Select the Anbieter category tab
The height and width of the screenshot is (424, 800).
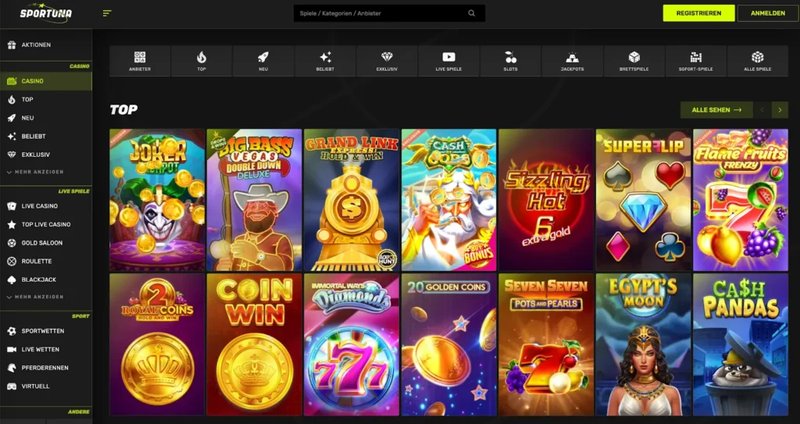click(x=140, y=61)
